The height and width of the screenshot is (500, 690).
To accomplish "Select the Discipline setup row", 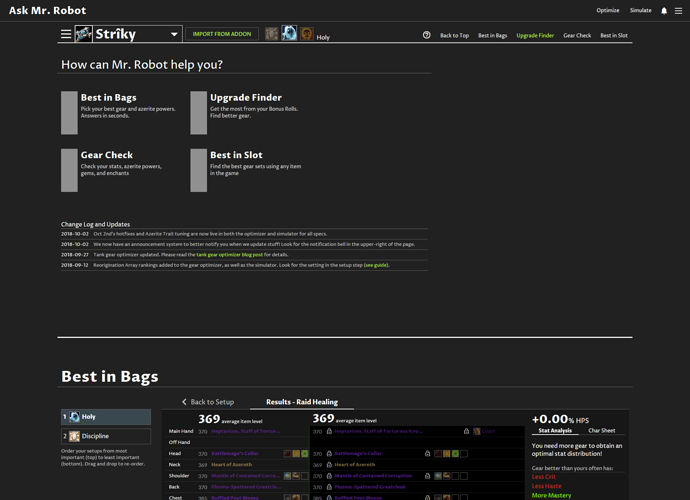I will click(106, 436).
